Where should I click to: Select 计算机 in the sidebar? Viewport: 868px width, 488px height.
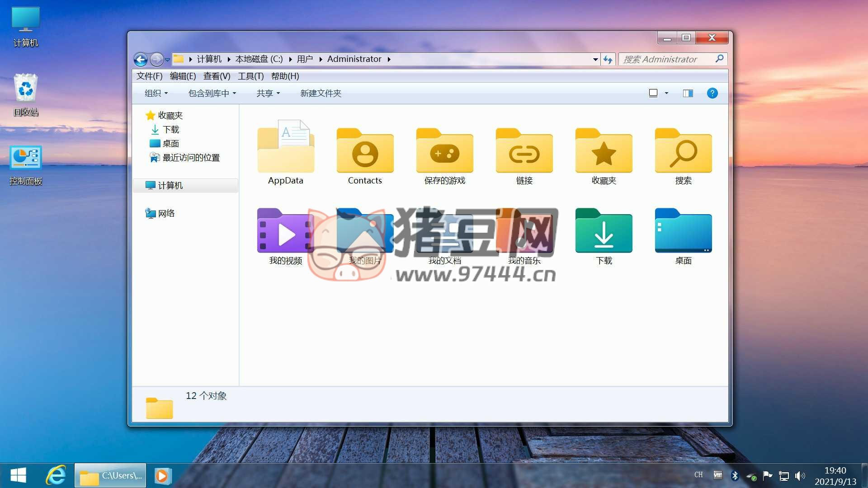click(x=170, y=185)
